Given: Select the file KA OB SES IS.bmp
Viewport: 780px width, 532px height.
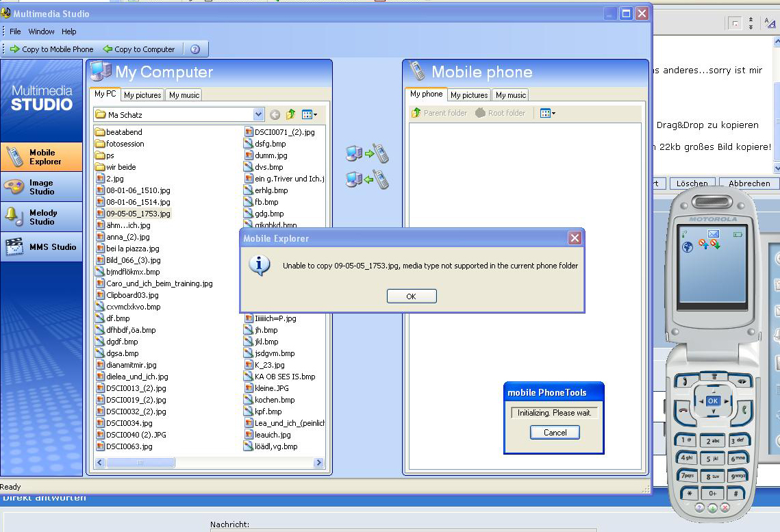Looking at the screenshot, I should (280, 377).
